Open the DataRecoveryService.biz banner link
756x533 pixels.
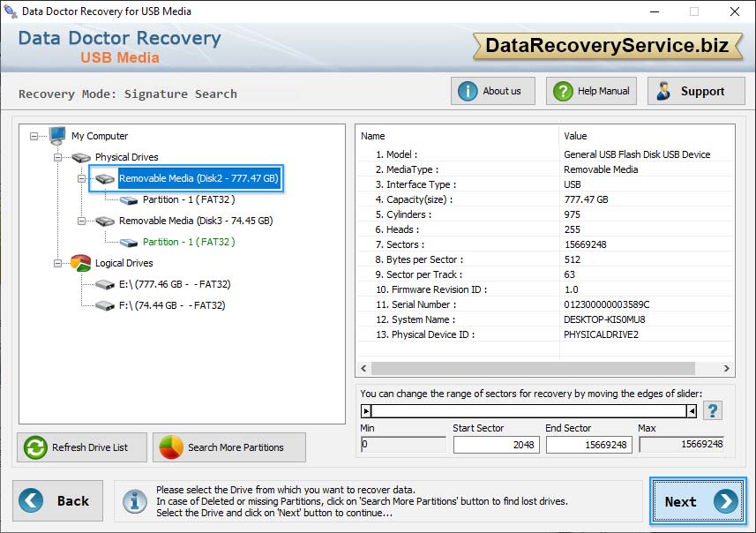608,46
